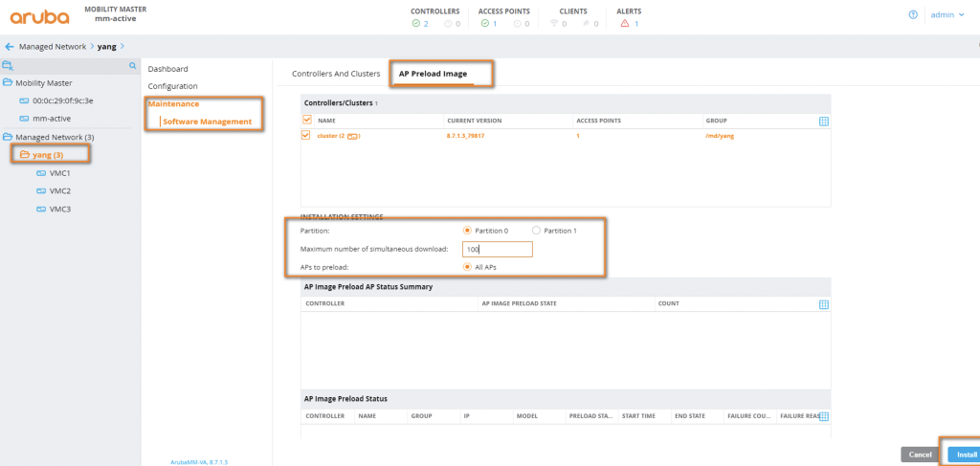Click the /md/yang group cell
The width and height of the screenshot is (980, 466).
point(720,136)
